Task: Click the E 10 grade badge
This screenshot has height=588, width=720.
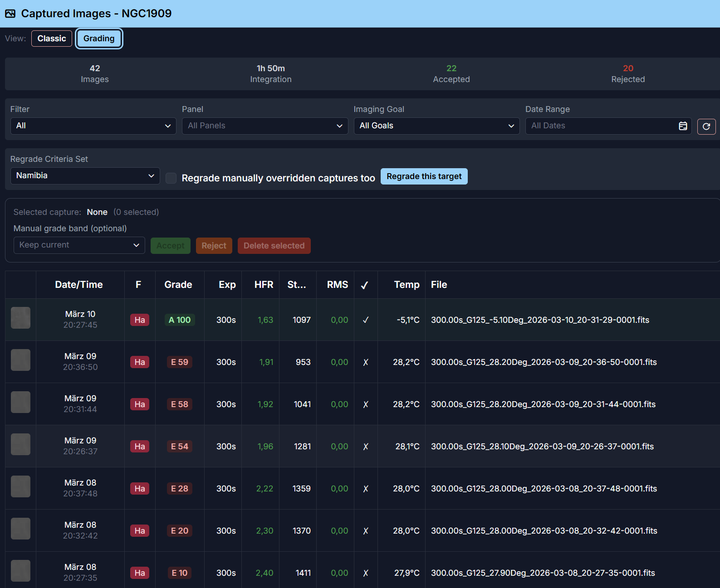Action: [179, 573]
